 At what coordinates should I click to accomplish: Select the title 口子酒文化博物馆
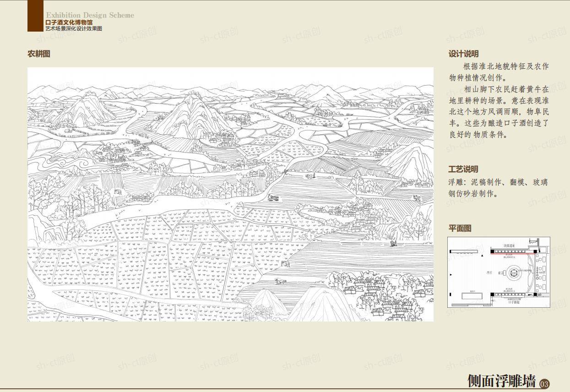(x=69, y=22)
